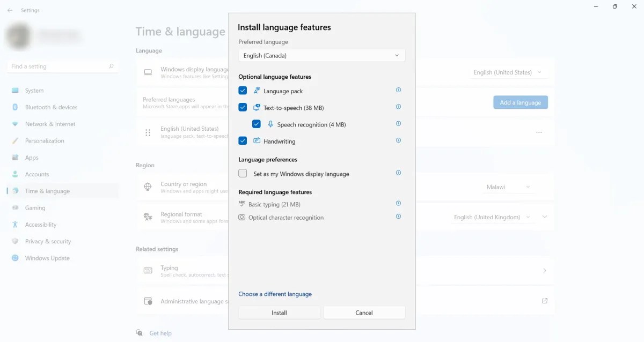Image resolution: width=644 pixels, height=342 pixels.
Task: Enable Set as my Windows display language
Action: tap(243, 173)
